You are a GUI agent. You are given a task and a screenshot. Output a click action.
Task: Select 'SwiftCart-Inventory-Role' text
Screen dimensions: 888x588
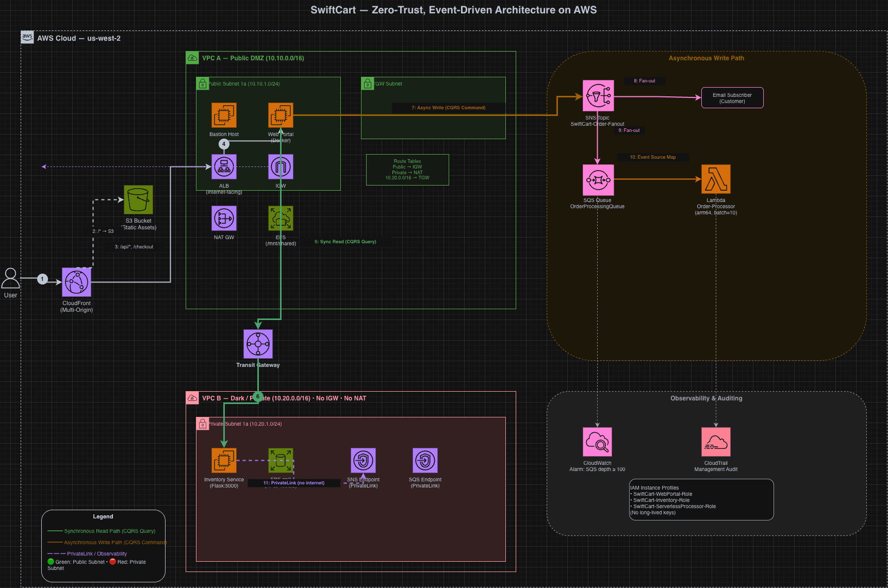pos(661,500)
